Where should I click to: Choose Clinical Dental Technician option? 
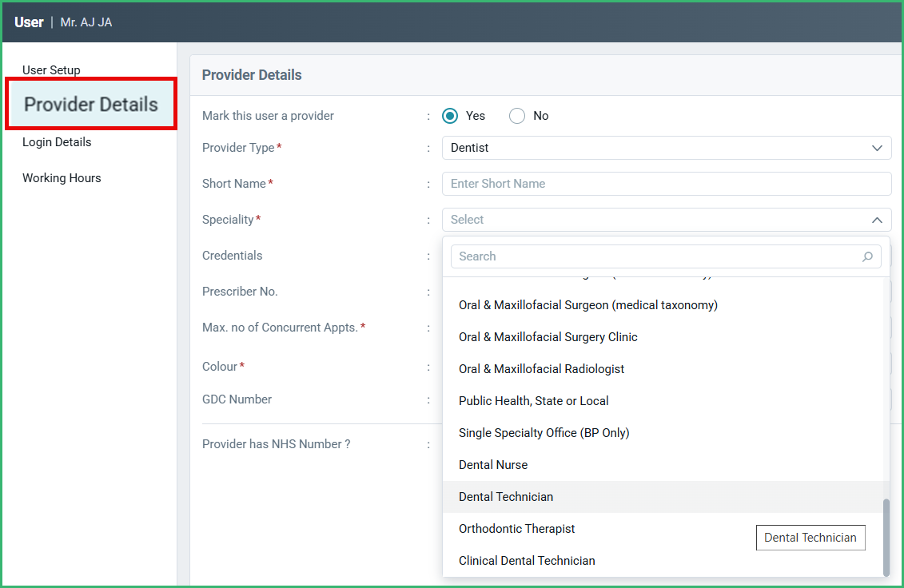point(663,561)
